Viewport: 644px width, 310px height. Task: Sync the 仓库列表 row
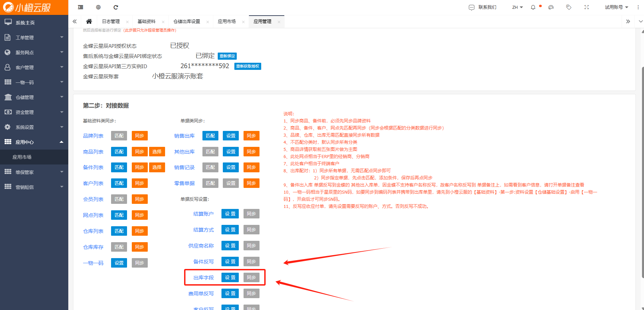tap(140, 231)
